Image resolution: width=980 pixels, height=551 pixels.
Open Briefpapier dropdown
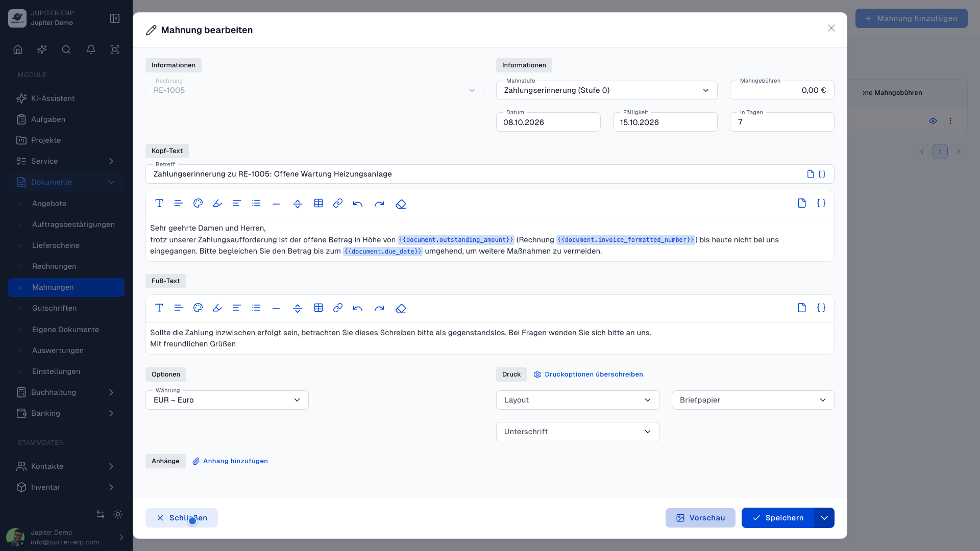coord(753,400)
